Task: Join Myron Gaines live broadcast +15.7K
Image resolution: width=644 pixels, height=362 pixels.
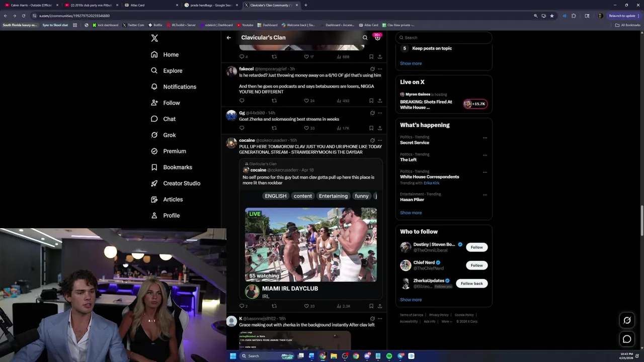Action: pyautogui.click(x=475, y=104)
